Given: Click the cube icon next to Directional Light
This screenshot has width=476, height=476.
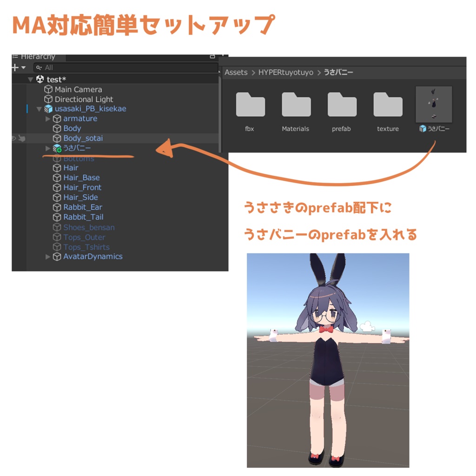Looking at the screenshot, I should point(49,99).
